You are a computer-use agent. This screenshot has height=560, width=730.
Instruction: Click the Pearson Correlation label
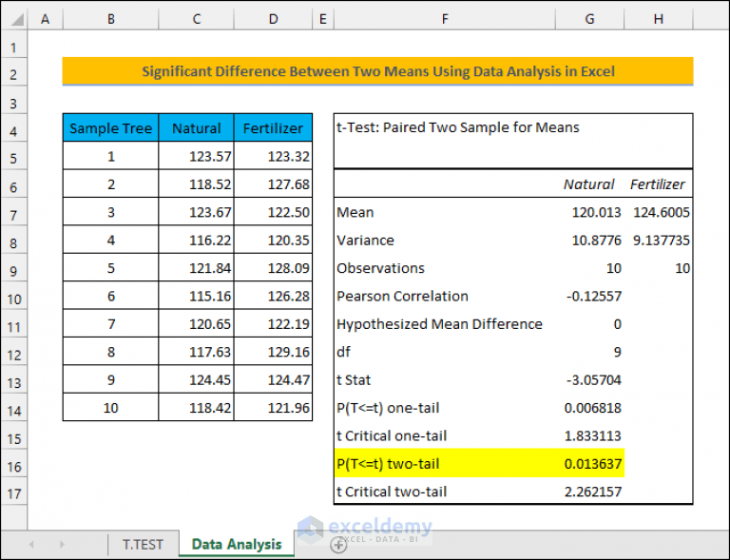402,296
